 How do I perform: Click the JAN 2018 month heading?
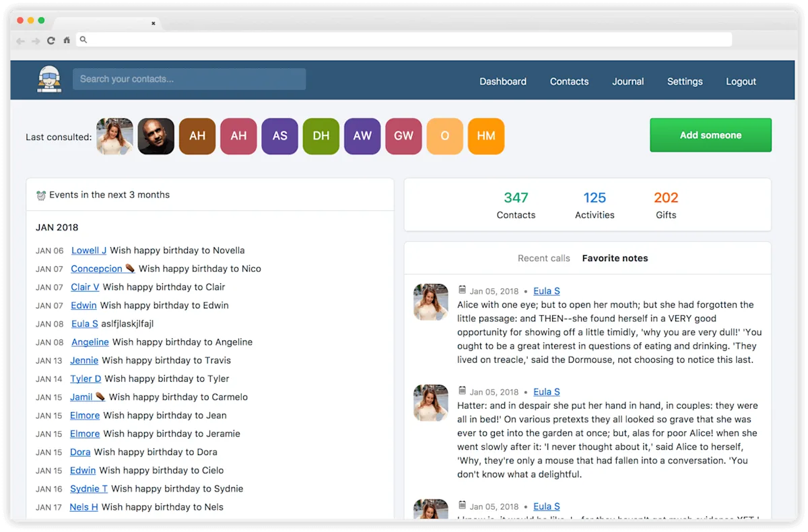click(x=57, y=228)
